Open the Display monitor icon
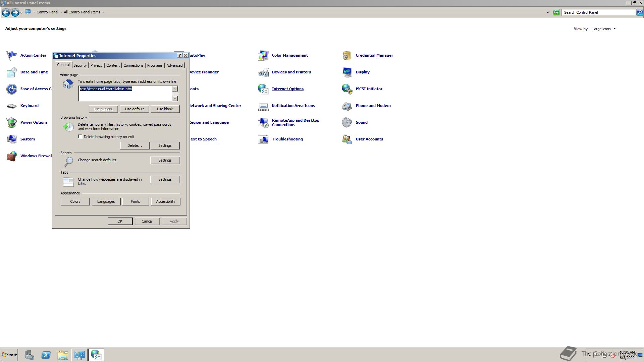The width and height of the screenshot is (644, 362). 347,72
